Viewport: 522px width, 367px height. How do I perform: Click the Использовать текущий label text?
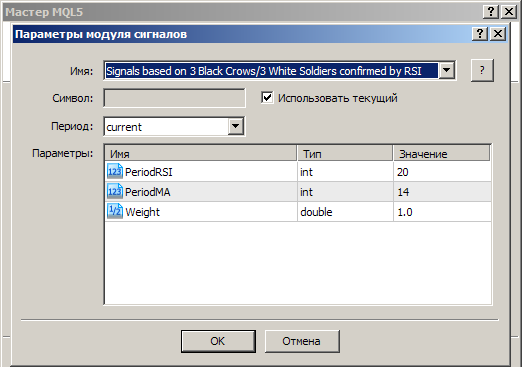(x=338, y=98)
